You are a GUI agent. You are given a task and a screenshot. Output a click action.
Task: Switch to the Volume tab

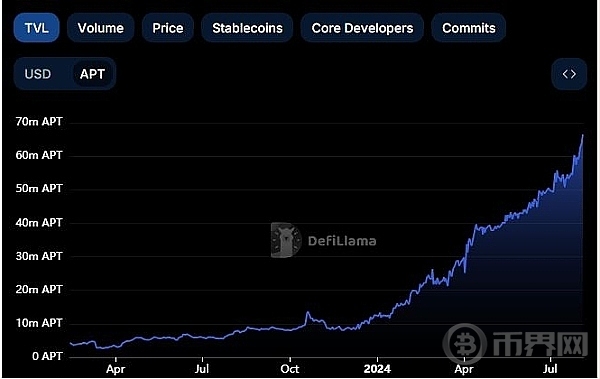tap(101, 28)
